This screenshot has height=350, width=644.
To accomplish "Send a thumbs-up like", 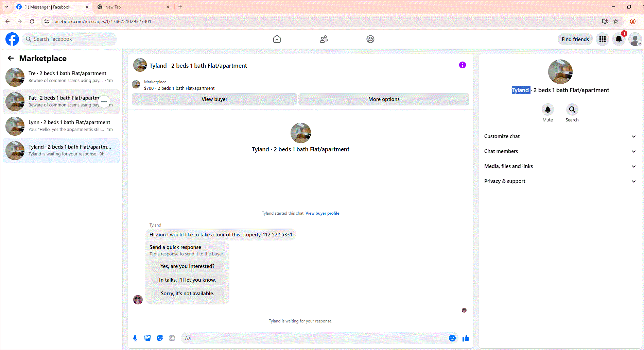I will pos(466,338).
